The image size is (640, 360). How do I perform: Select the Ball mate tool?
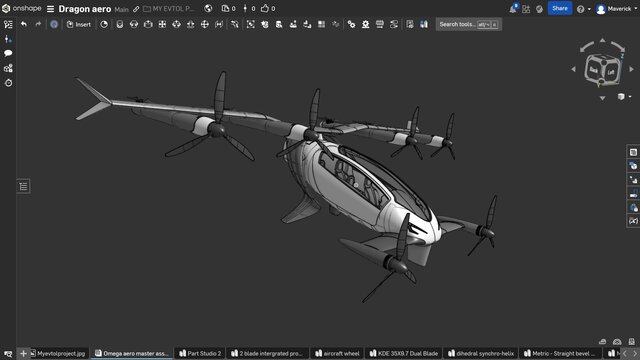(204, 24)
